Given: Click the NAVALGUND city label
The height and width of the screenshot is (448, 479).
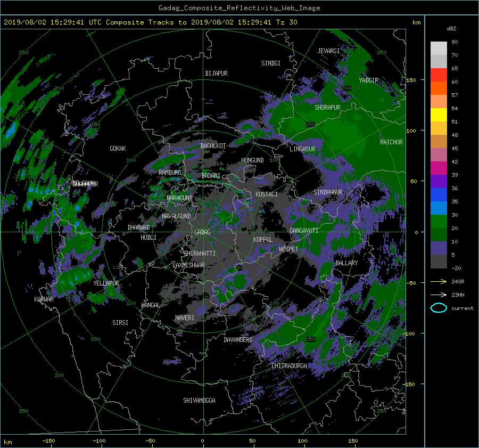Looking at the screenshot, I should tap(176, 216).
